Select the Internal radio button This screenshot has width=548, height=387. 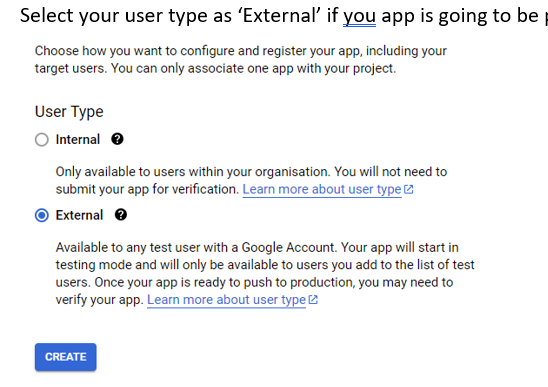(42, 139)
